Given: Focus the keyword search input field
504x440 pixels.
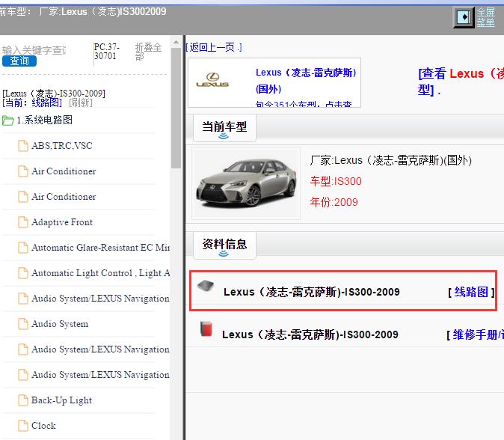Looking at the screenshot, I should [x=34, y=50].
